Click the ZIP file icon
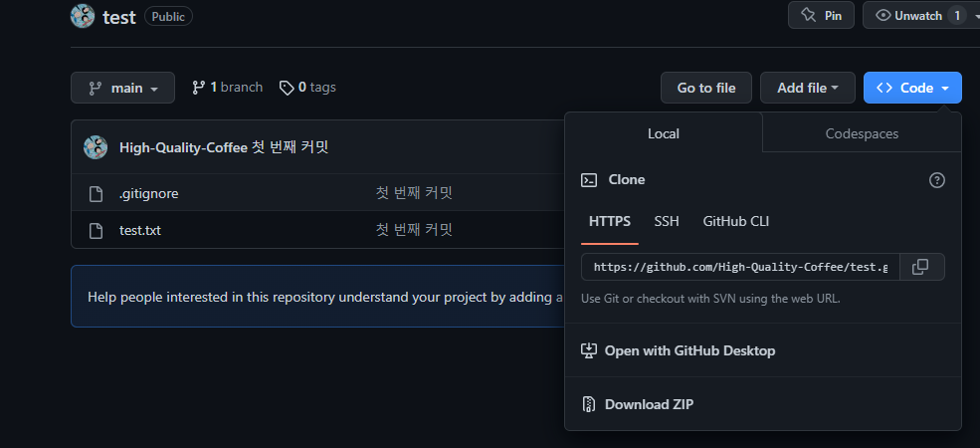The width and height of the screenshot is (980, 448). click(589, 404)
